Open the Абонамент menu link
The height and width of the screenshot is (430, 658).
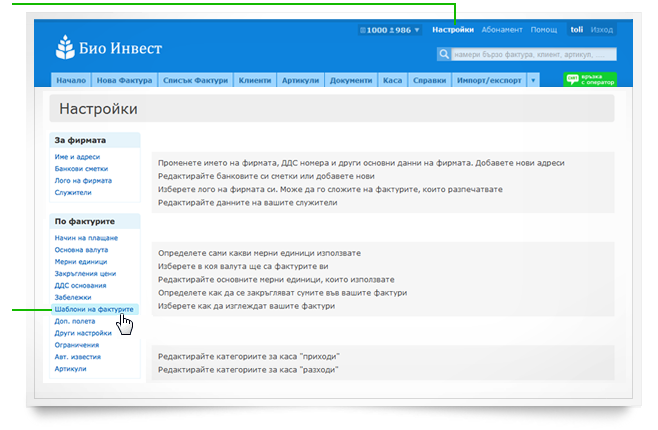[x=501, y=30]
